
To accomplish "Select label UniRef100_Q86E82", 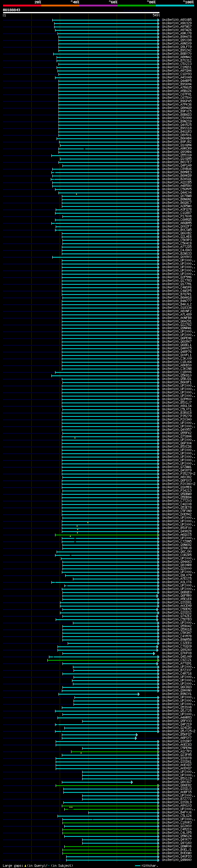I will [x=177, y=785].
